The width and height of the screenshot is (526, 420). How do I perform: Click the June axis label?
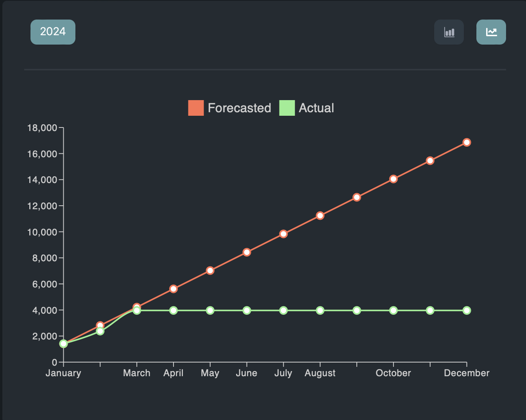point(247,373)
